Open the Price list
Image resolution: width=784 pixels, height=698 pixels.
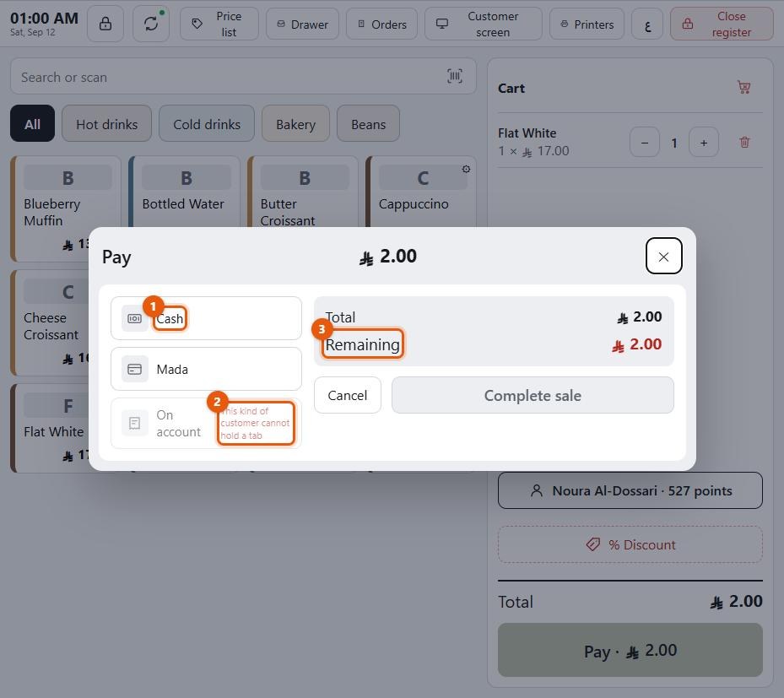click(219, 24)
